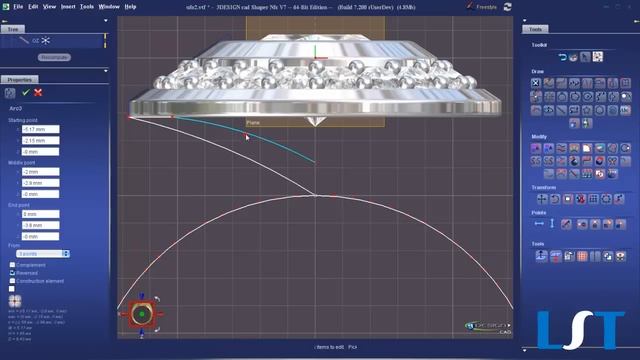Screen dimensions: 640x360
Task: Expand the dropdown arrow above the Properties tab
Action: pos(106,71)
